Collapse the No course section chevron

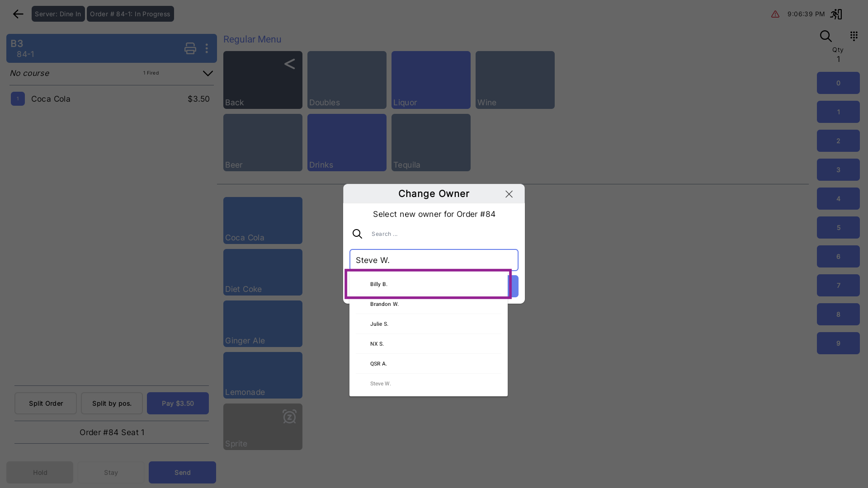coord(208,73)
